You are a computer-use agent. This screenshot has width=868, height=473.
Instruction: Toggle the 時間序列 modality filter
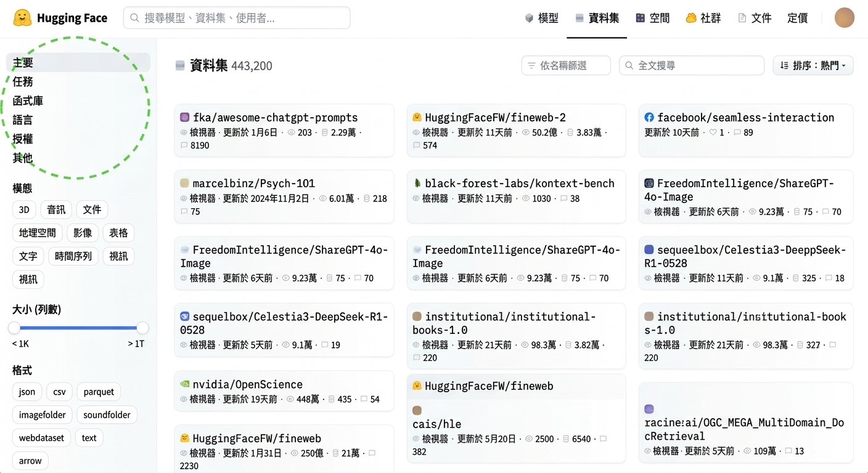(73, 256)
